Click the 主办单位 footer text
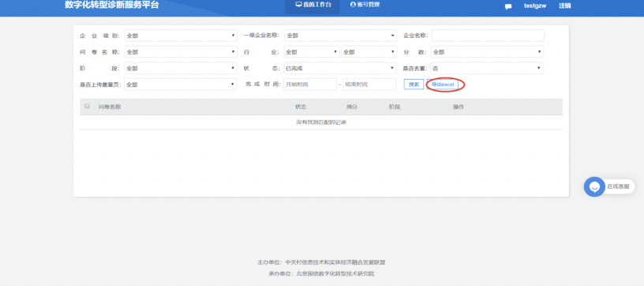The width and height of the screenshot is (644, 286). click(x=321, y=262)
